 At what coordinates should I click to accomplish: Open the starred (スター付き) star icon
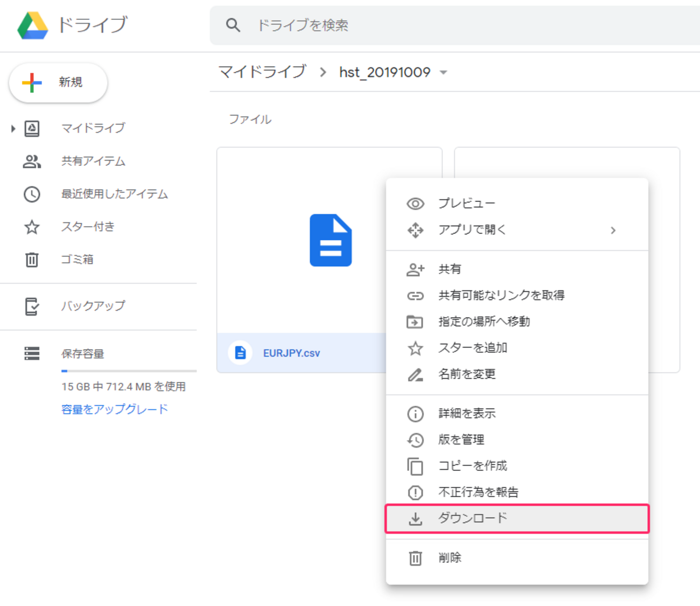32,227
